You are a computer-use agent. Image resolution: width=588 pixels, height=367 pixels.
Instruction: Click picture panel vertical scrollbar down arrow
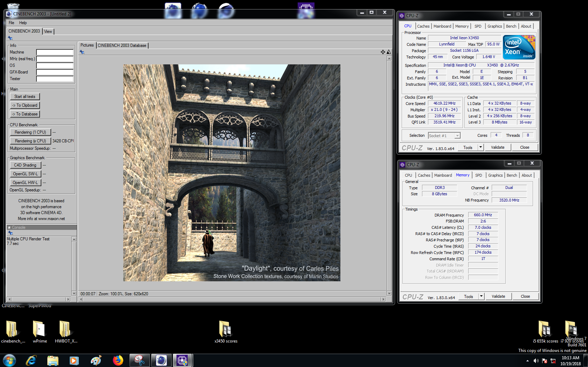pos(389,293)
